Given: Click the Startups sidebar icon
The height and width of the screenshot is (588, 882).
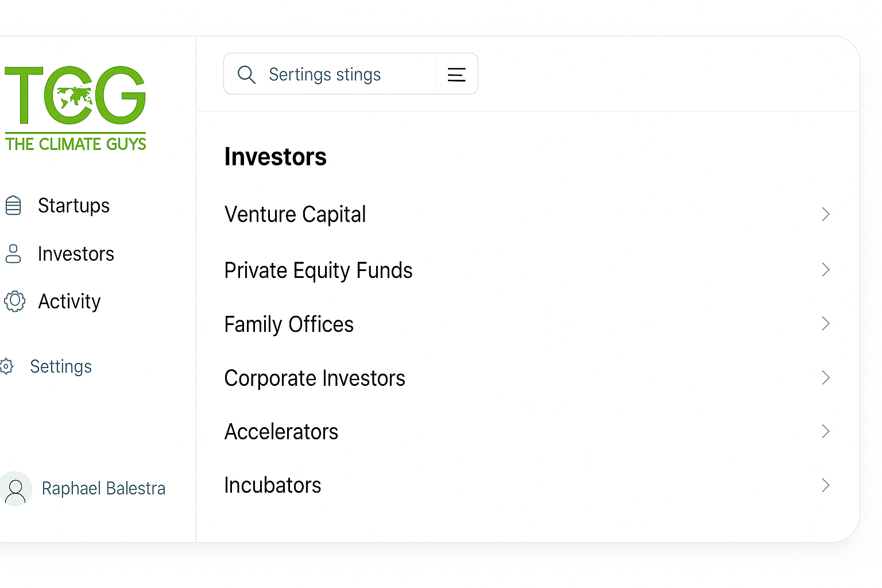Looking at the screenshot, I should (13, 206).
